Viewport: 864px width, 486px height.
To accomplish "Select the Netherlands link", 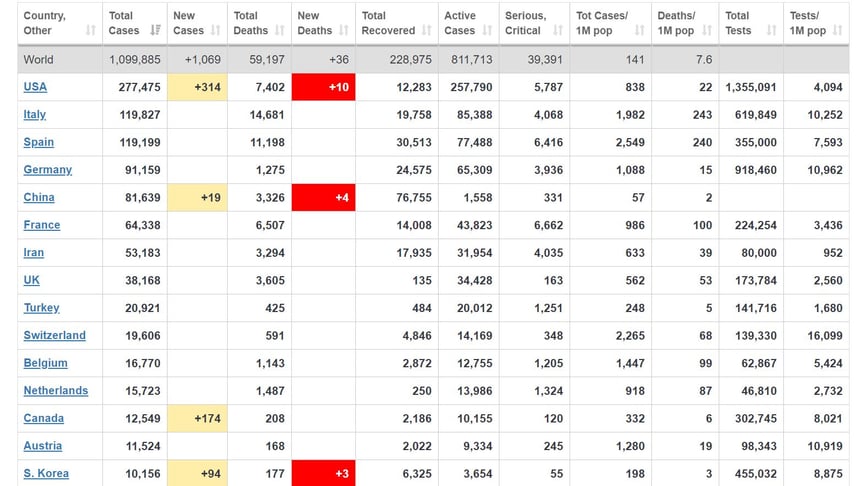I will pos(55,391).
